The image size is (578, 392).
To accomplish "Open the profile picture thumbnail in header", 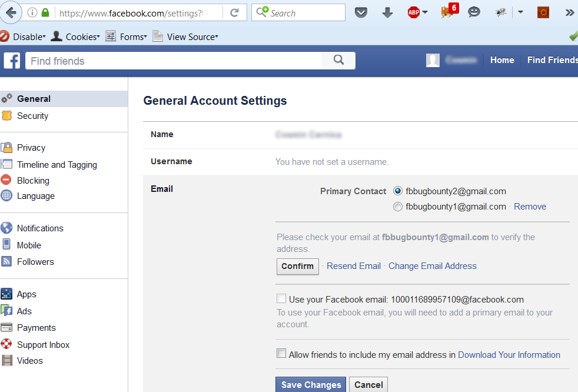I will [433, 60].
